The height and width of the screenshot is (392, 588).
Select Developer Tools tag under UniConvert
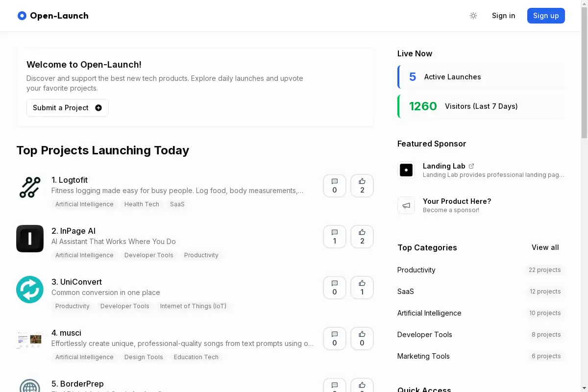tap(125, 306)
